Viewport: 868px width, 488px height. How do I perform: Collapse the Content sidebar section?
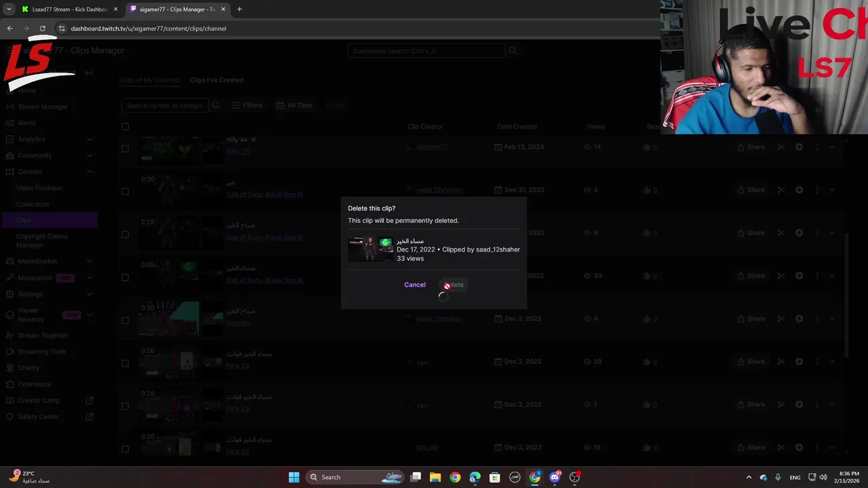(90, 171)
